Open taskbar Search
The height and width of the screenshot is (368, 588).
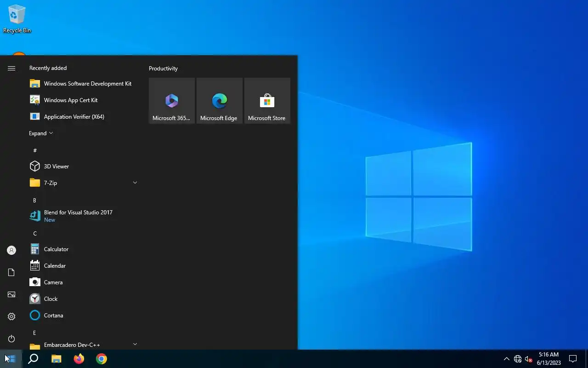click(x=33, y=359)
